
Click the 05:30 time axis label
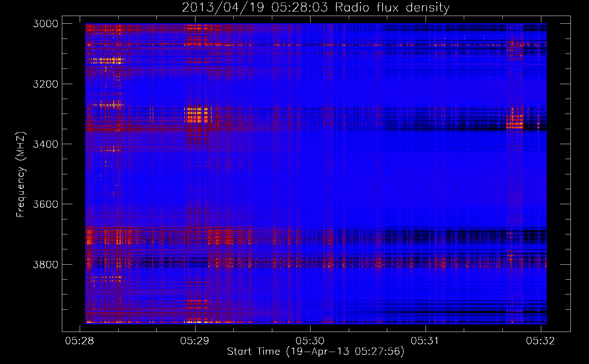pyautogui.click(x=310, y=341)
